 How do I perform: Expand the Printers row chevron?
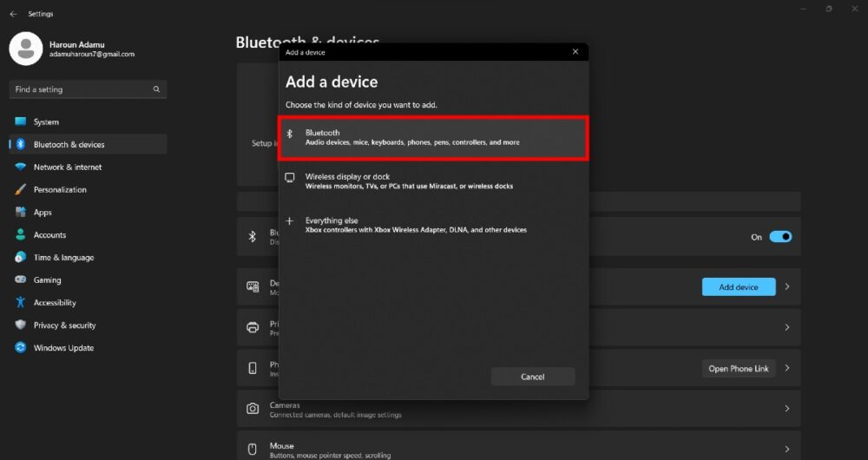click(786, 327)
